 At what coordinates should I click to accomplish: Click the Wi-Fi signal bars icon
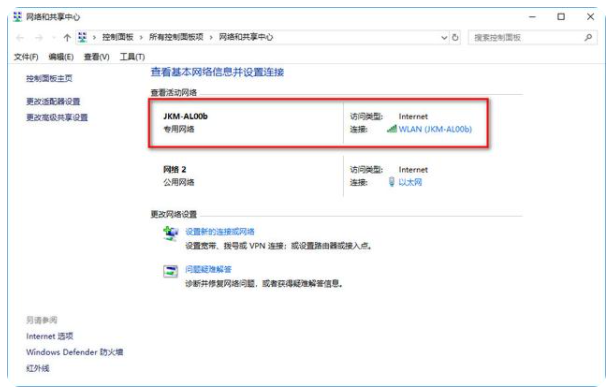(392, 129)
